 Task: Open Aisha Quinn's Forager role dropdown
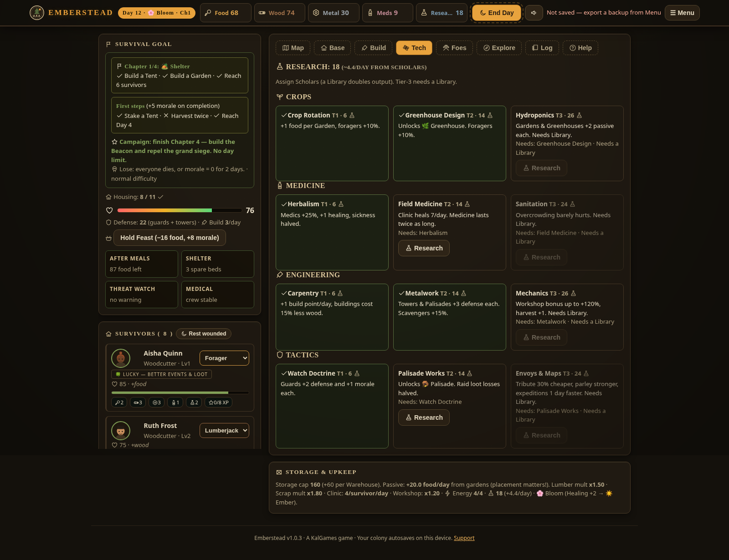pos(224,358)
